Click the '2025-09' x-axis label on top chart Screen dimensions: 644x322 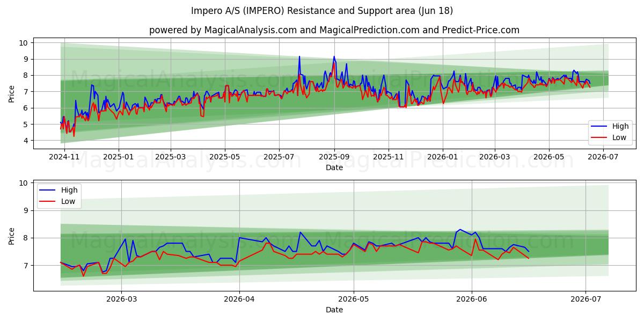tap(334, 158)
